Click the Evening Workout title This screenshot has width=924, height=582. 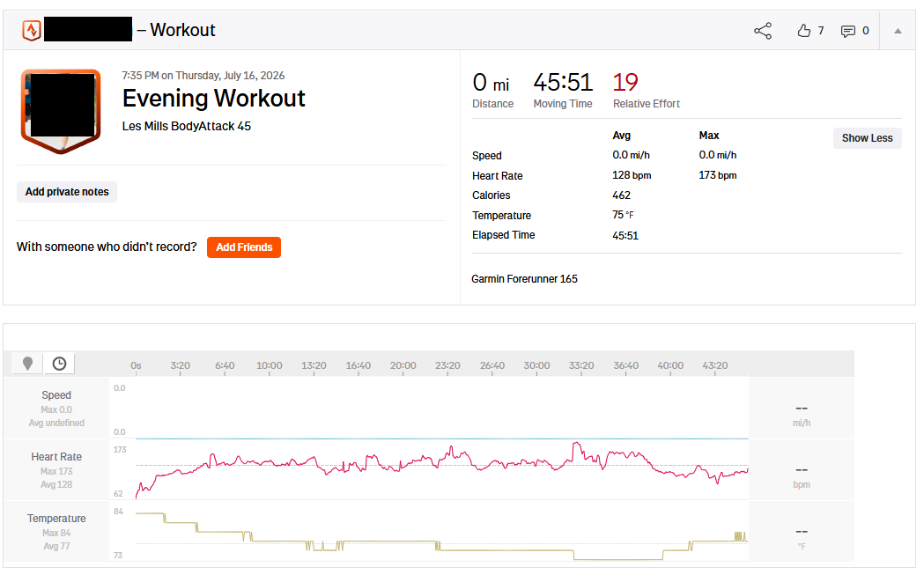click(x=213, y=99)
